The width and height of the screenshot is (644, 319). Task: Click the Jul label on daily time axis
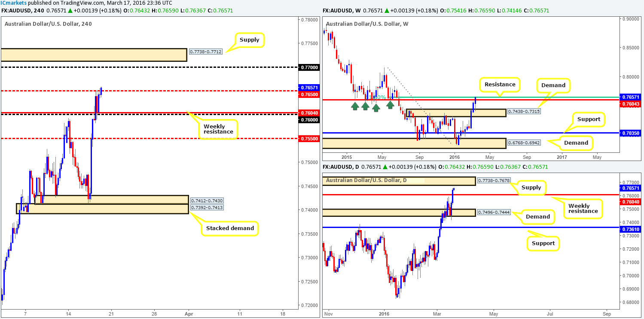pyautogui.click(x=549, y=314)
